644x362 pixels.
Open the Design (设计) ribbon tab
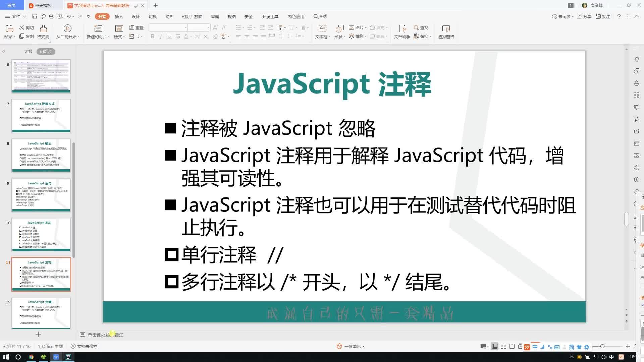point(136,16)
